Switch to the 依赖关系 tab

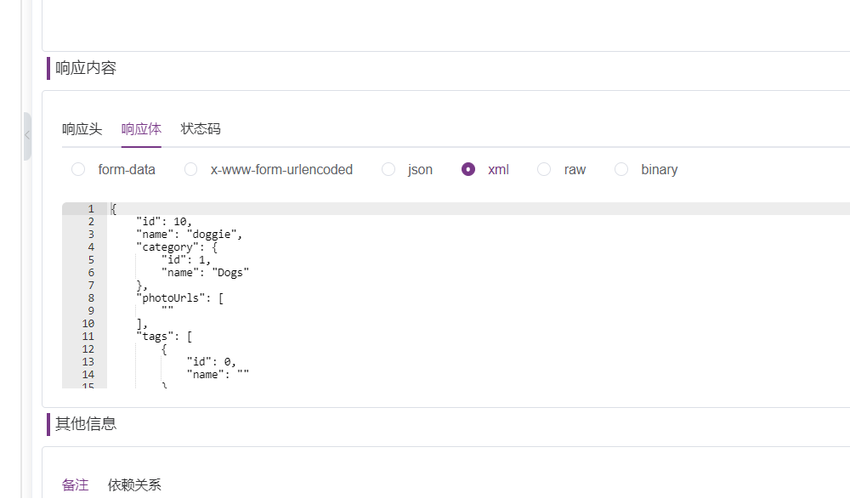point(134,484)
